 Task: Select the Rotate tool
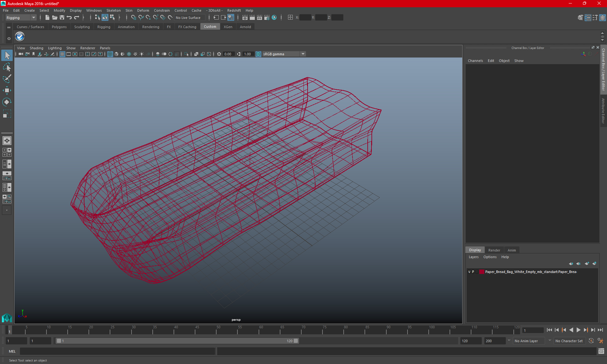click(x=7, y=102)
